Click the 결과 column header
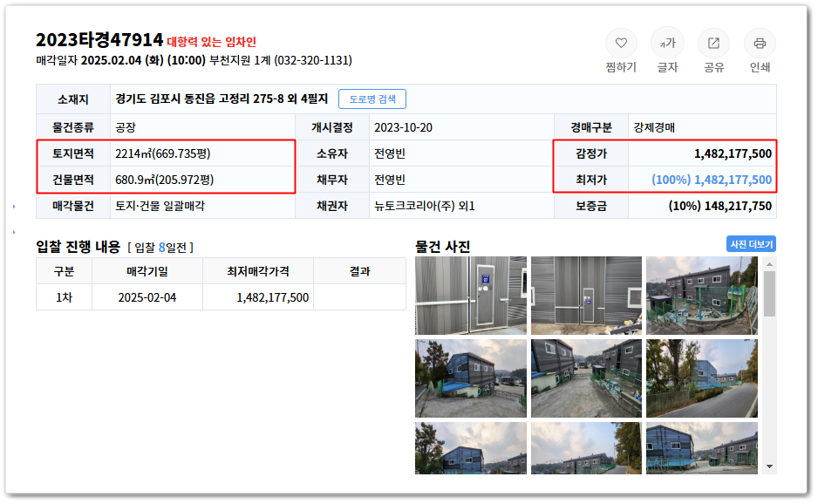 (x=359, y=271)
